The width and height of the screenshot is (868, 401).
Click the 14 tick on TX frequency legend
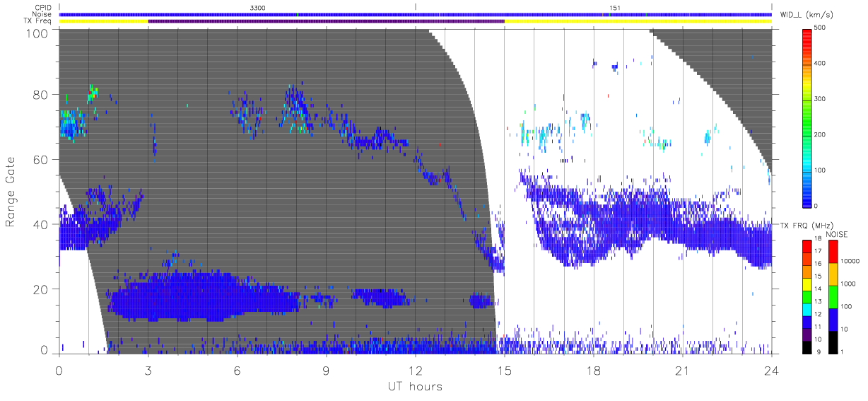pyautogui.click(x=818, y=289)
